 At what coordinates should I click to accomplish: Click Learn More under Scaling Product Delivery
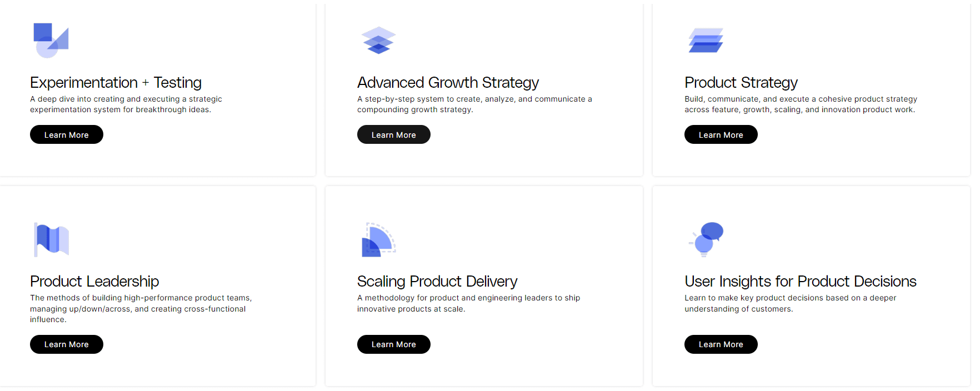pos(393,344)
